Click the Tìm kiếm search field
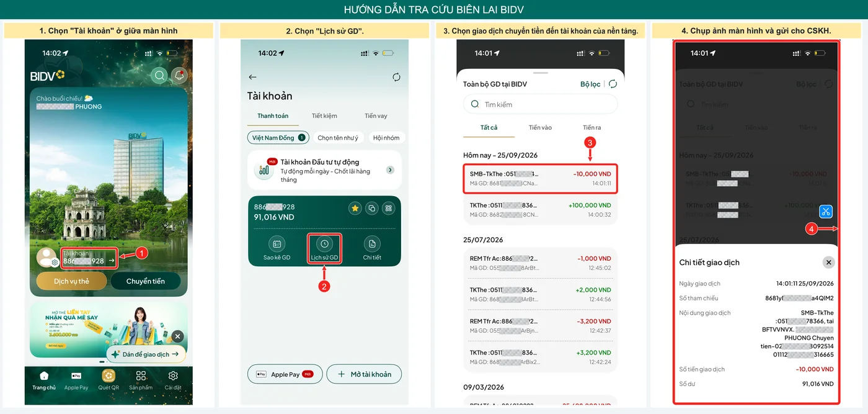Screen dimensions: 868x414 (541, 104)
